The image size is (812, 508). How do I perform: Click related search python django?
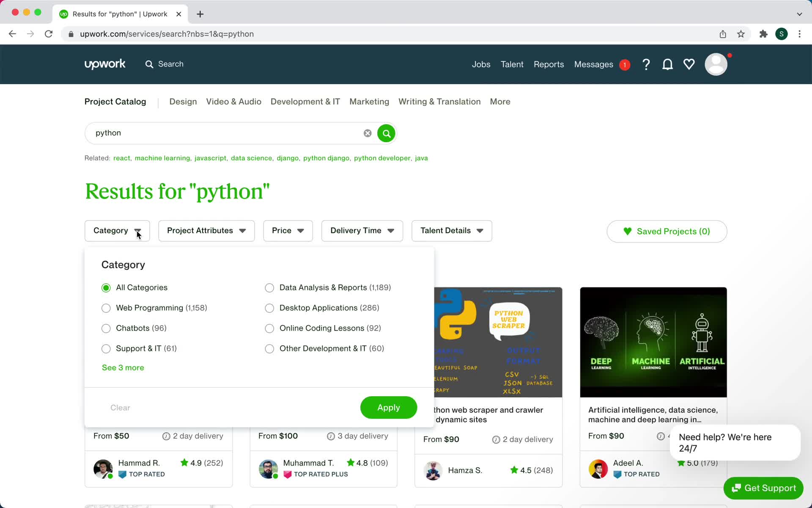pos(326,158)
